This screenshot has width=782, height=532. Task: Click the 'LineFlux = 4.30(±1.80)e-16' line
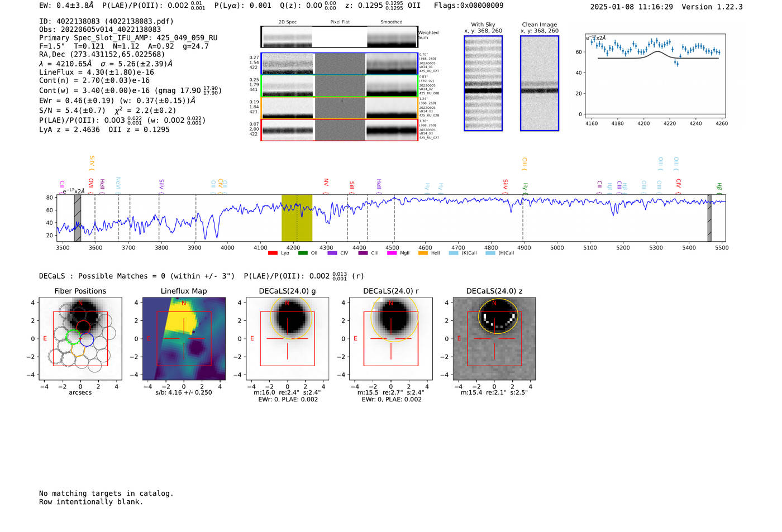tap(97, 73)
